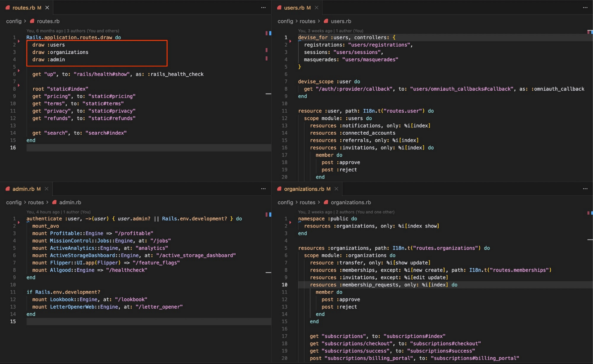593x364 pixels.
Task: Open blame annotation 'You, 2 weeks ago'
Action: [x=315, y=212]
